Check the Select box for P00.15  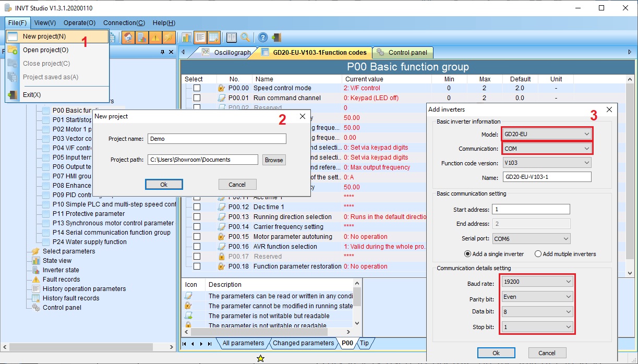(x=197, y=237)
